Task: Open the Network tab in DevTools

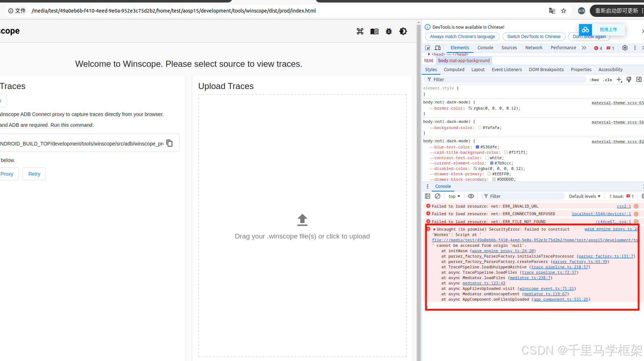Action: coord(534,48)
